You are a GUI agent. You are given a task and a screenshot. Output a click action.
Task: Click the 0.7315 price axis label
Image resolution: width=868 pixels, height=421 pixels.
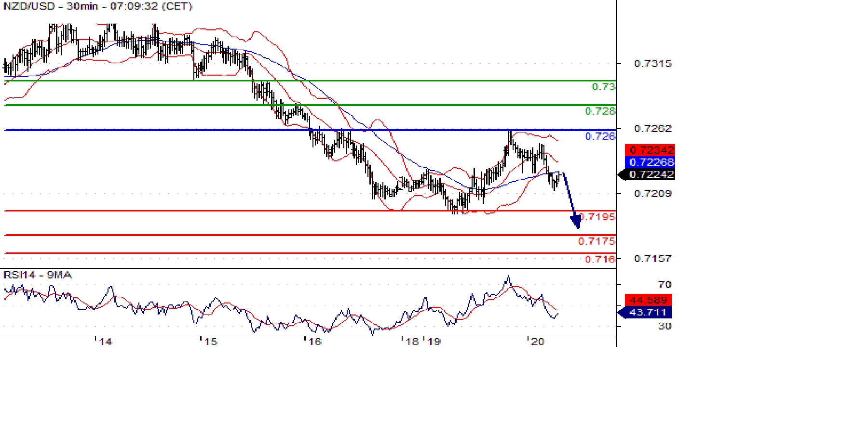coord(652,64)
